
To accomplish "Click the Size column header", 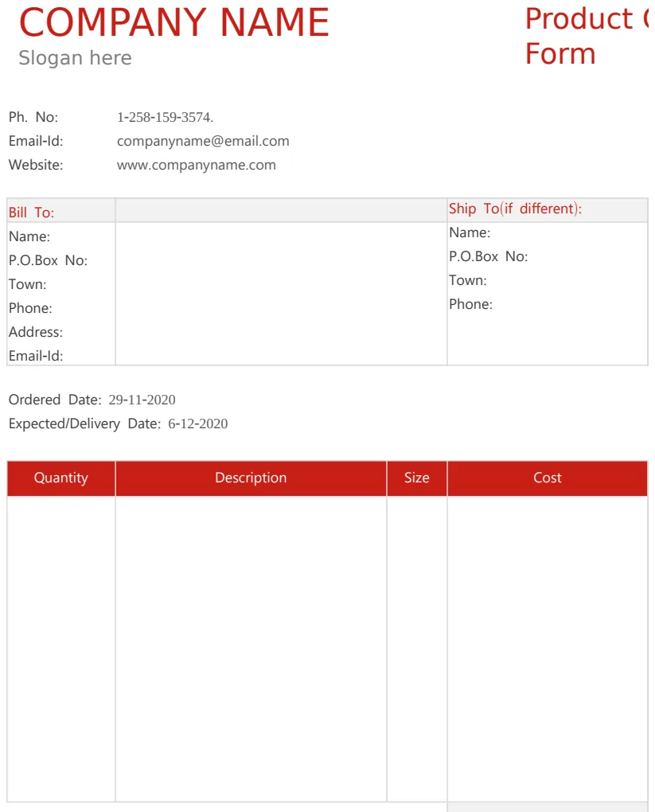I will pyautogui.click(x=417, y=478).
